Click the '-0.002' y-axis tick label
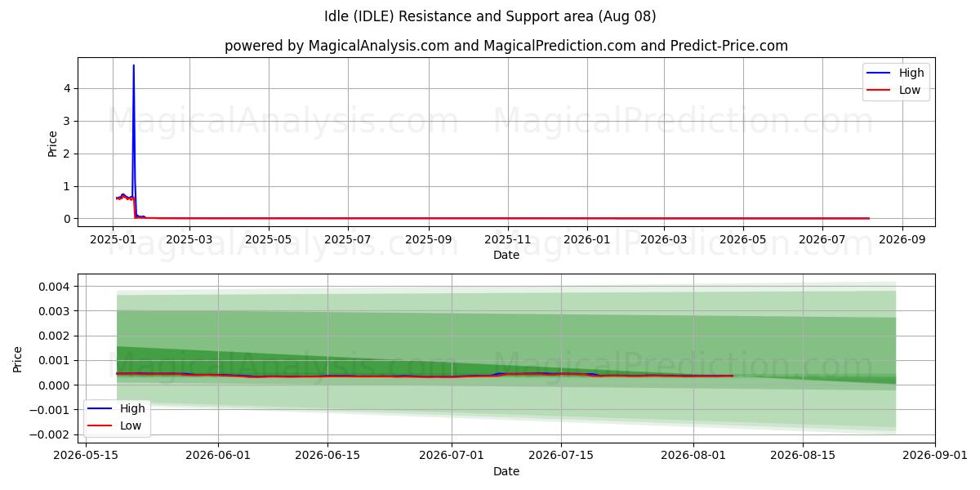This screenshot has width=980, height=490. pyautogui.click(x=51, y=434)
